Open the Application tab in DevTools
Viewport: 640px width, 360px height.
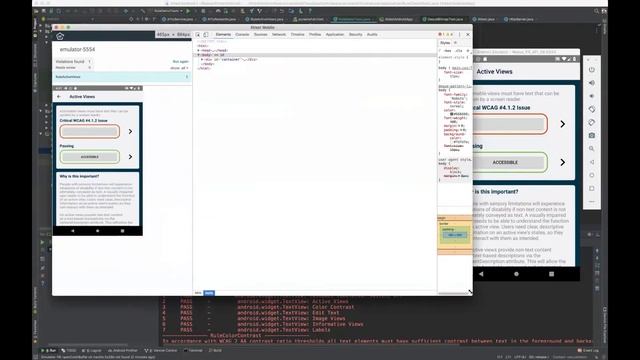(x=335, y=35)
